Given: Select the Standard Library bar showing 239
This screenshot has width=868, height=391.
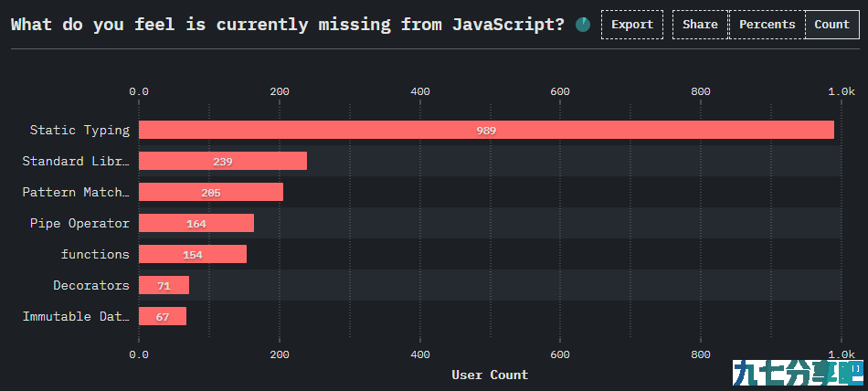Looking at the screenshot, I should 223,161.
